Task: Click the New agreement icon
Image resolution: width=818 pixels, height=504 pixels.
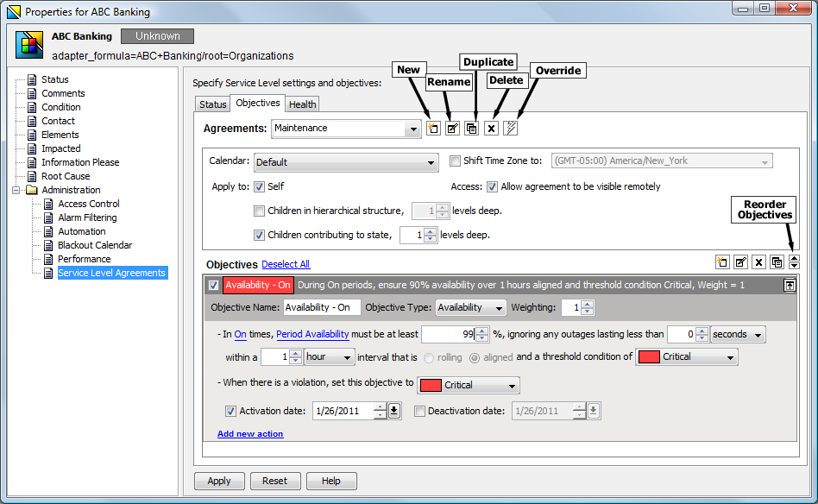Action: point(433,129)
